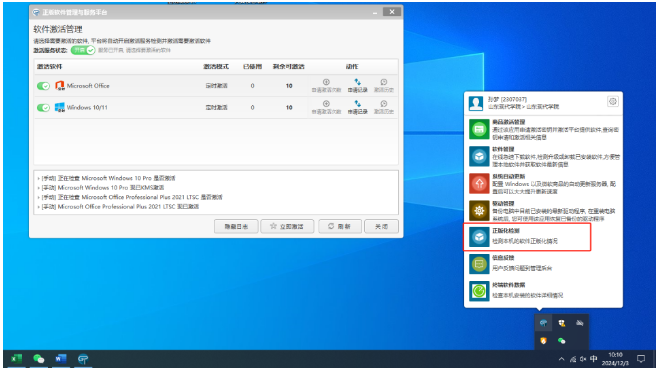Toggle the activation service status switch
656x371 pixels.
(x=83, y=50)
